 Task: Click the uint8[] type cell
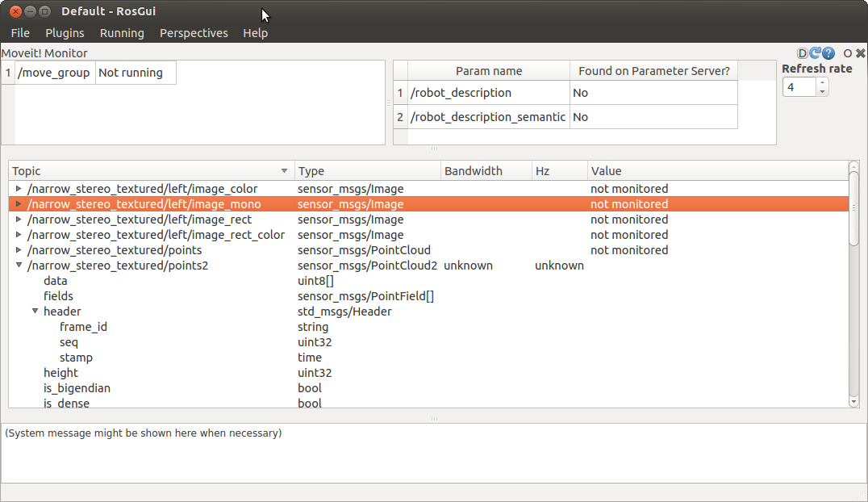[x=315, y=281]
